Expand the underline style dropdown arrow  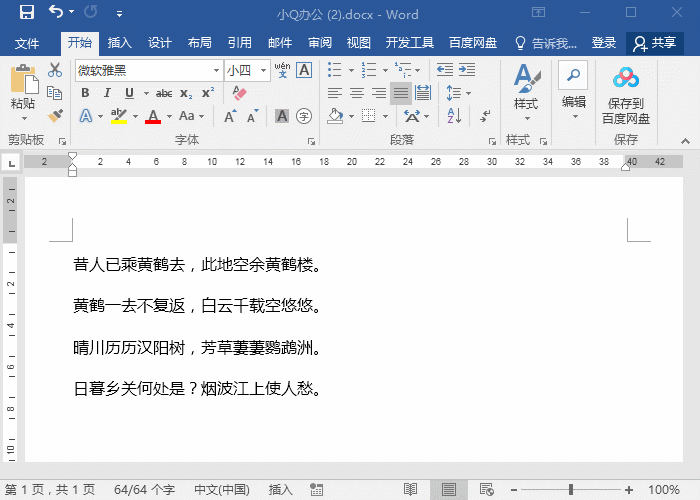pos(146,93)
